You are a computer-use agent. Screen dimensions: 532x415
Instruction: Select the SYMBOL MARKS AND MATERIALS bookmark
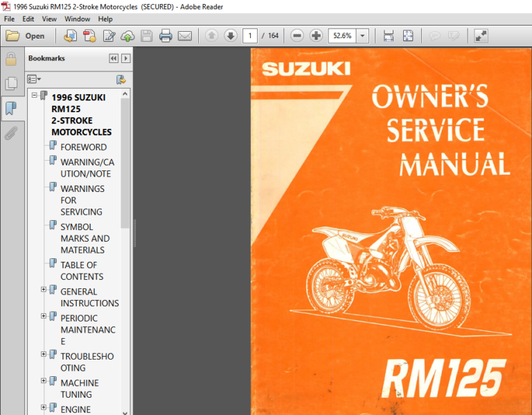point(85,238)
